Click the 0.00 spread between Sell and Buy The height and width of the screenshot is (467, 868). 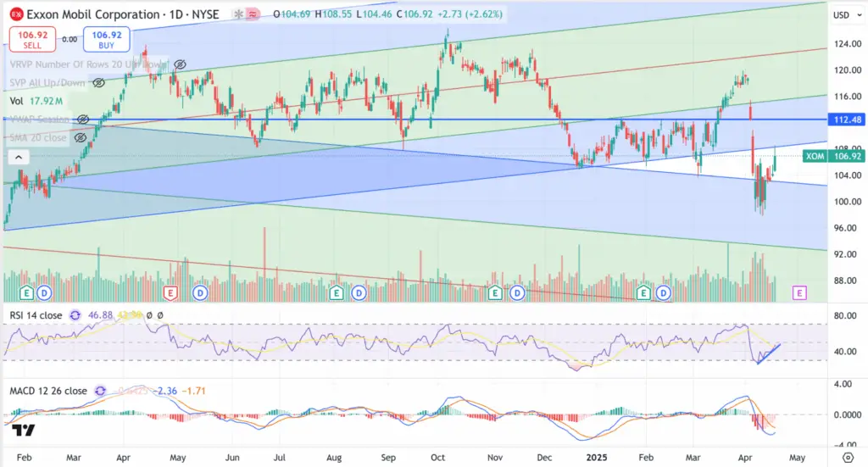(70, 39)
